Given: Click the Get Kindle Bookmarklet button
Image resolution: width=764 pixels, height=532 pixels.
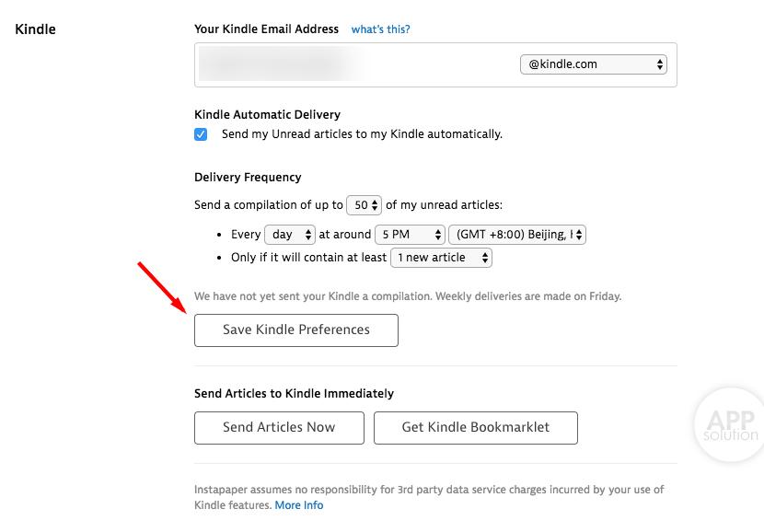Looking at the screenshot, I should click(x=475, y=427).
